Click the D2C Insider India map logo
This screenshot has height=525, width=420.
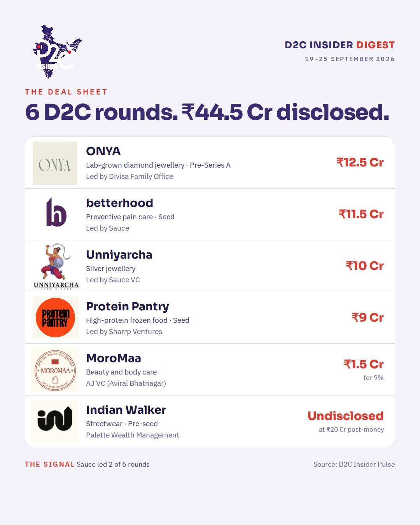(x=57, y=52)
